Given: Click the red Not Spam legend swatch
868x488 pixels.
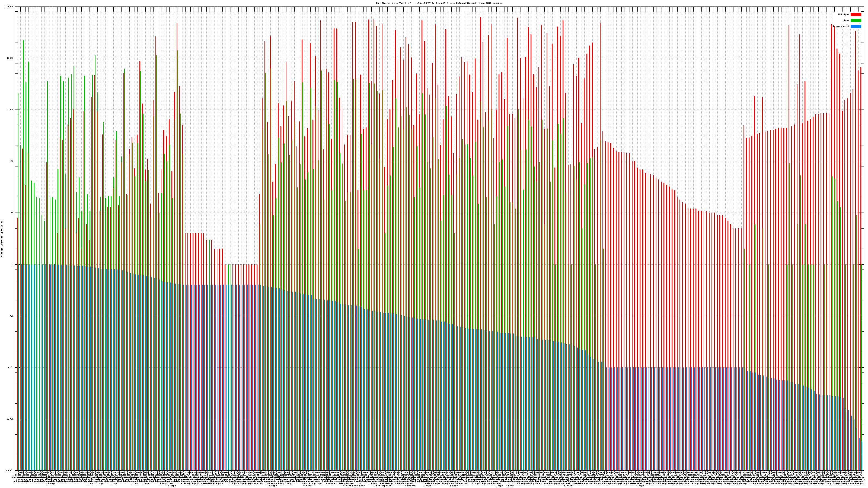Looking at the screenshot, I should click(x=856, y=14).
